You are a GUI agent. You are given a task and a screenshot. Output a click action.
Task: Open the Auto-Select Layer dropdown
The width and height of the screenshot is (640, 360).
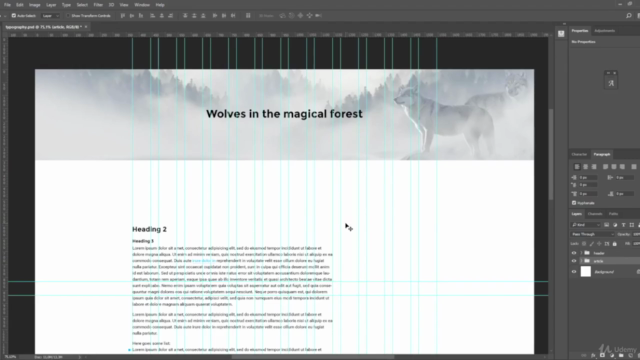coord(51,16)
